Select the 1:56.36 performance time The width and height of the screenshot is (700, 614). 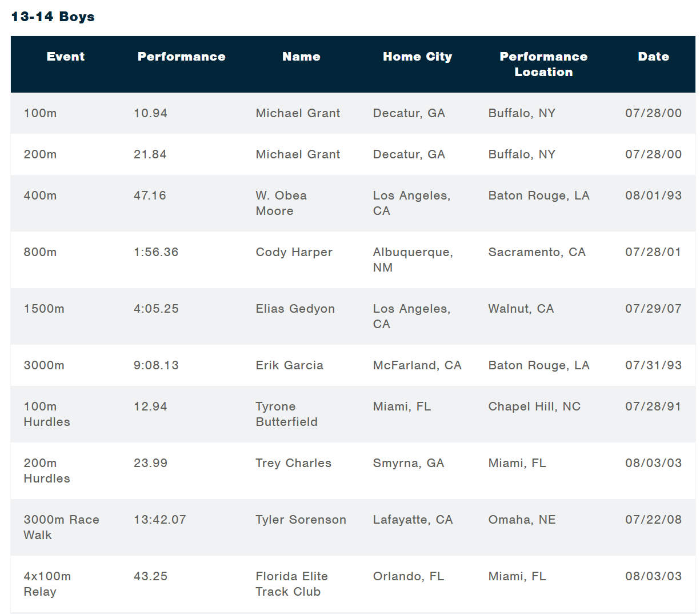pos(156,252)
